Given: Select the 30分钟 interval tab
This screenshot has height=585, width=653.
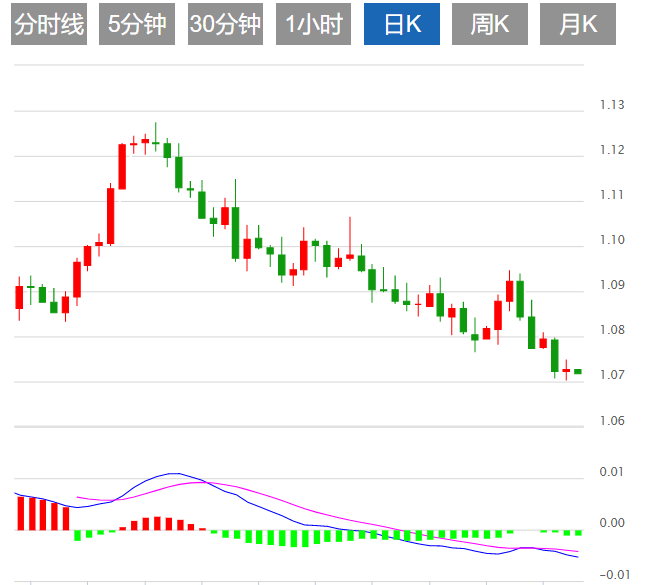Looking at the screenshot, I should tap(225, 24).
